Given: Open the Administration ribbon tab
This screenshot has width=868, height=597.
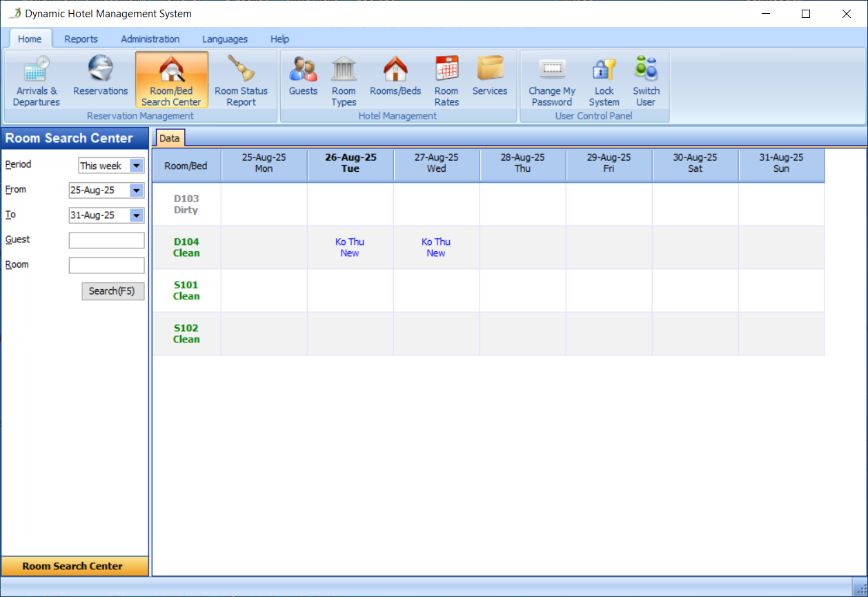Looking at the screenshot, I should [x=150, y=39].
